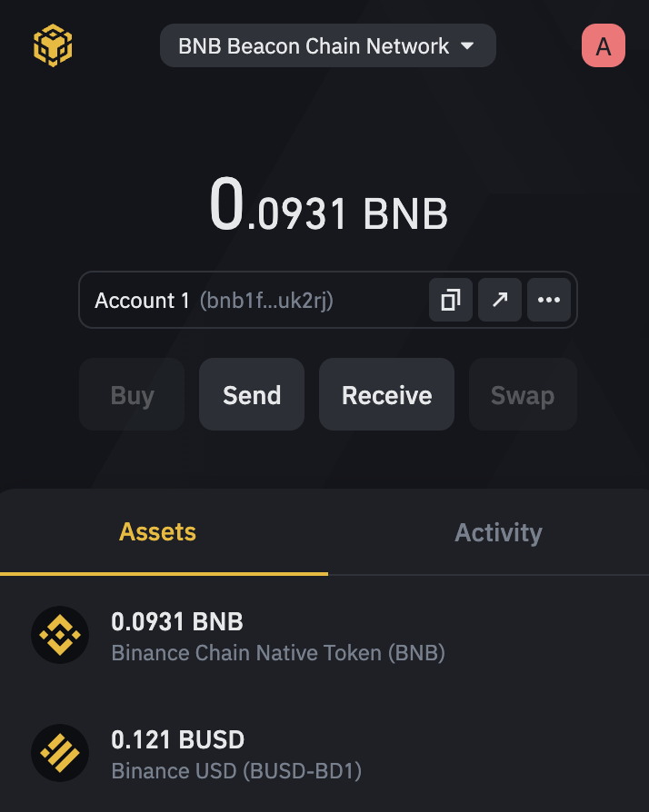This screenshot has height=812, width=649.
Task: Open the BNB Beacon Chain Network dropdown
Action: tap(327, 45)
